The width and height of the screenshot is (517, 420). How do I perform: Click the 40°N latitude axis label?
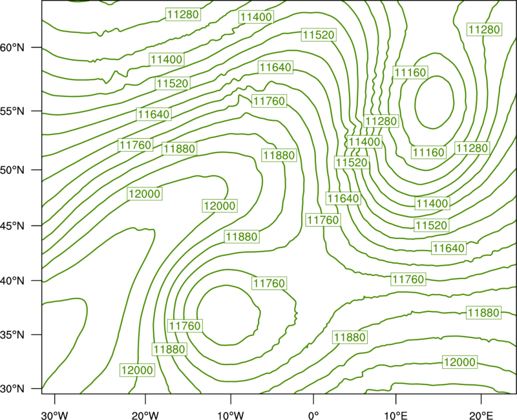click(12, 281)
